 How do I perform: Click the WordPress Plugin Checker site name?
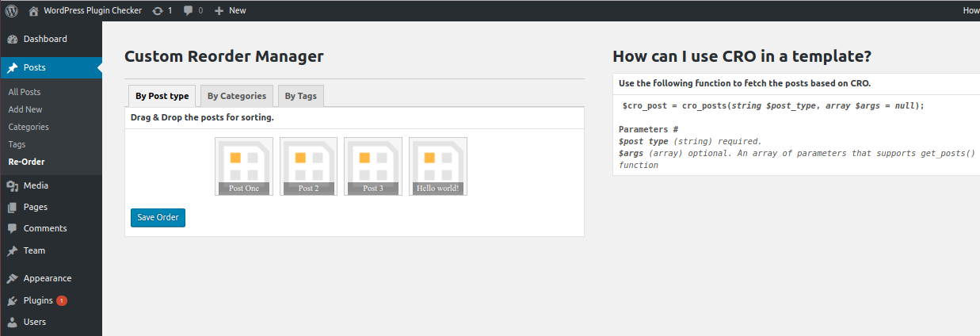click(x=92, y=11)
